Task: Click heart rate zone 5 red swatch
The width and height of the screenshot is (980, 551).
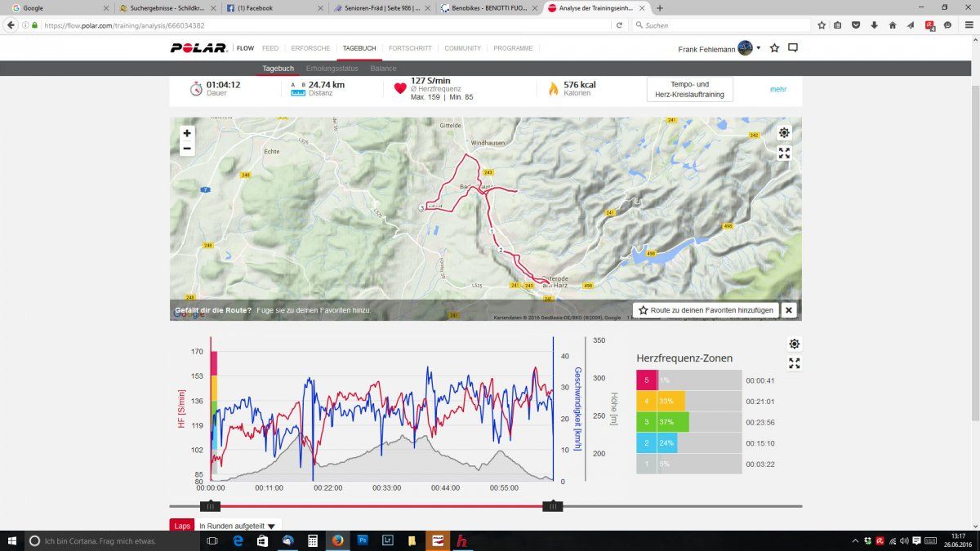Action: point(646,380)
